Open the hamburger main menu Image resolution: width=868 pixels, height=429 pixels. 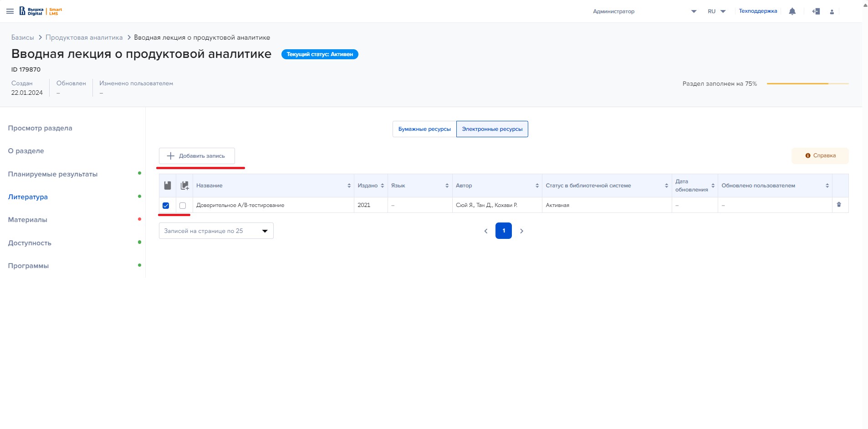[x=10, y=11]
